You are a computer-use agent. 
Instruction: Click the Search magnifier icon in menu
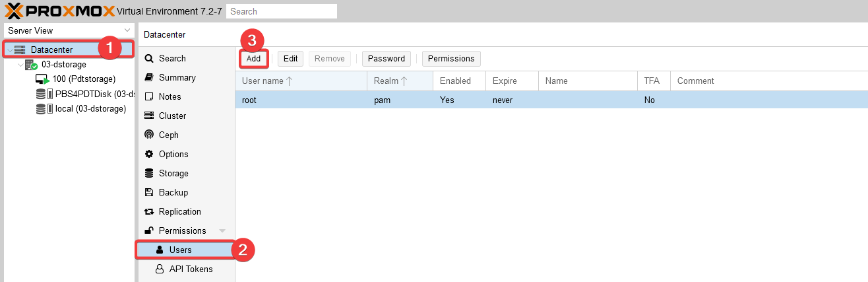(x=149, y=59)
